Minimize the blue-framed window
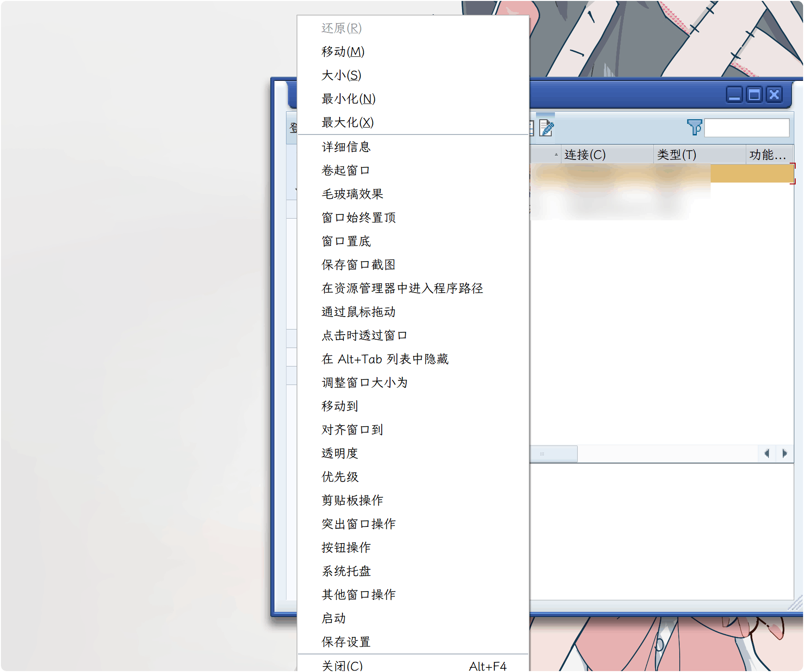804x672 pixels. click(734, 95)
